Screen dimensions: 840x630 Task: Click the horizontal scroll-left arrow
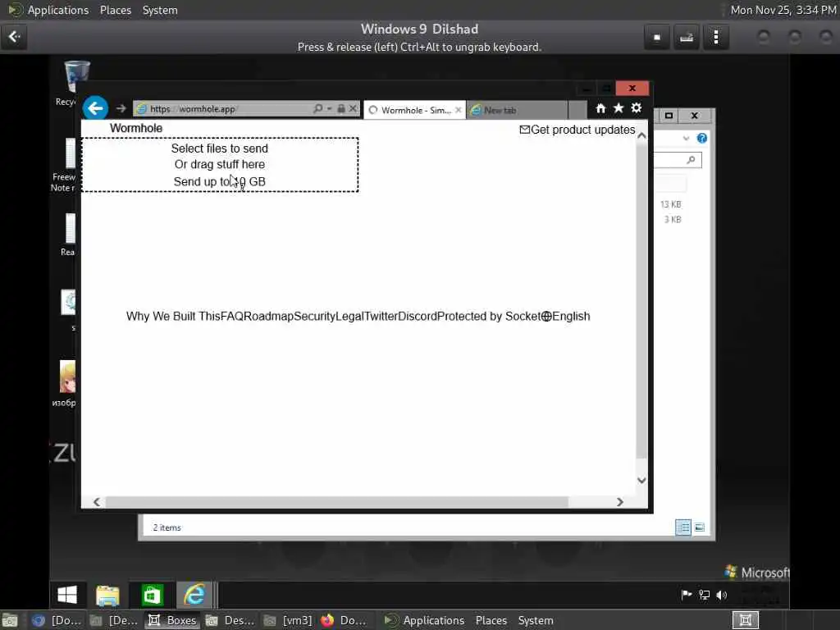pos(97,502)
